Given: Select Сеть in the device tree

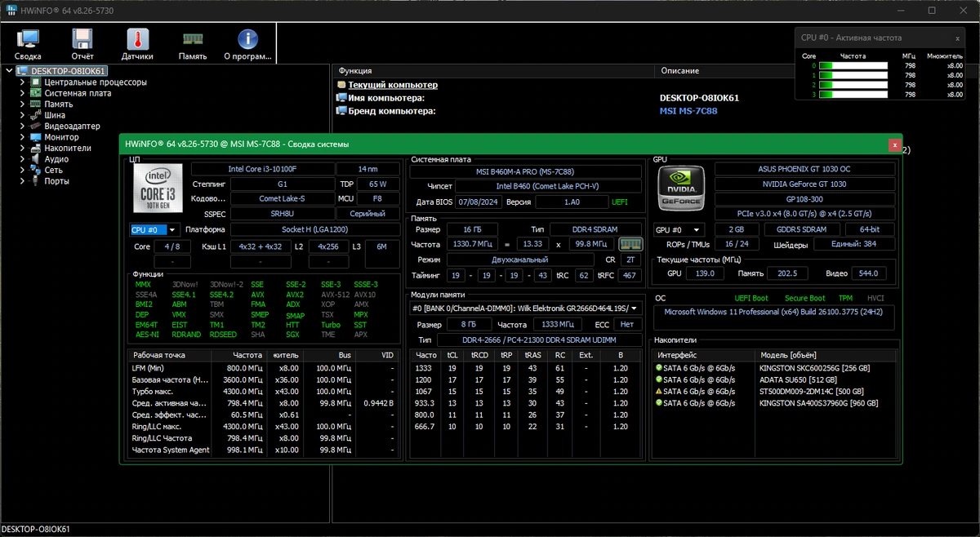Looking at the screenshot, I should [54, 171].
